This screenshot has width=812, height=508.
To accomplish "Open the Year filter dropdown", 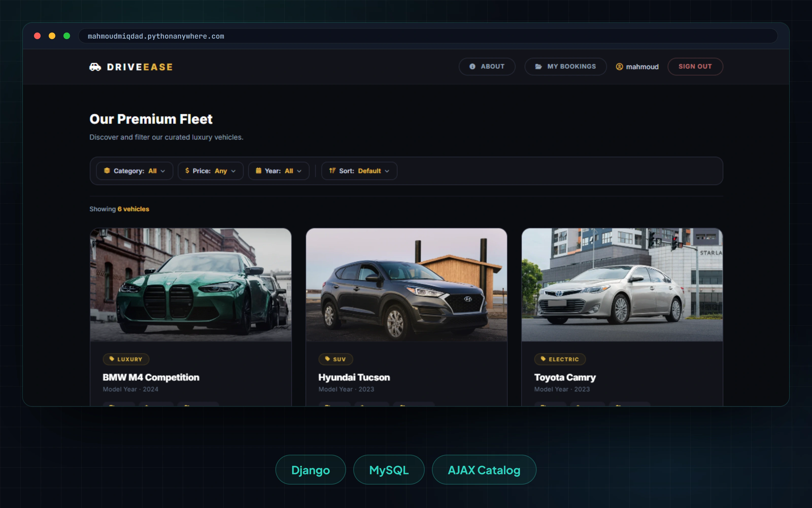I will [x=279, y=171].
